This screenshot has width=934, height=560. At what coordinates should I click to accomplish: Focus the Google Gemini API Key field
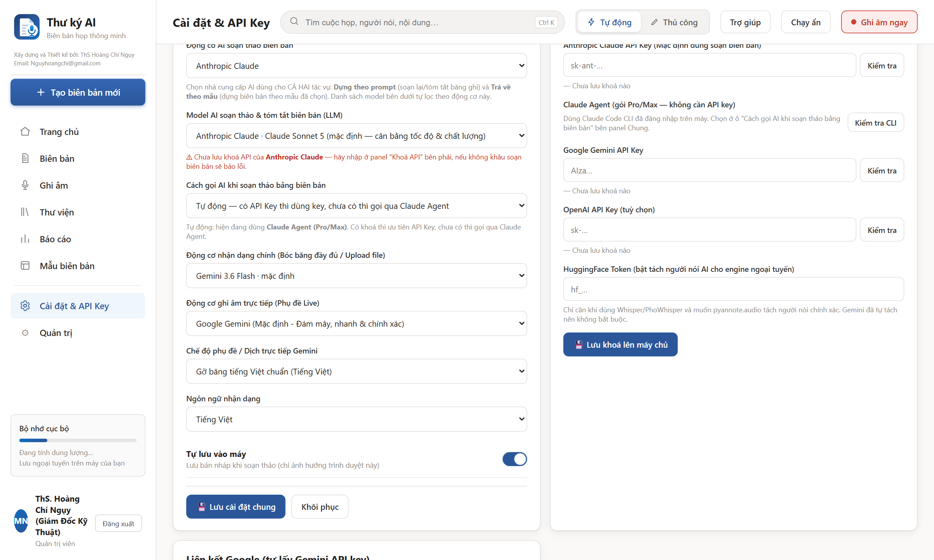point(709,170)
